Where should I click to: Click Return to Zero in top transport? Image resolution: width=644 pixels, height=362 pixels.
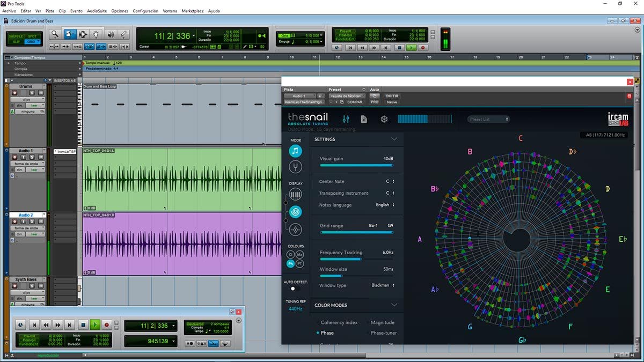tap(350, 47)
